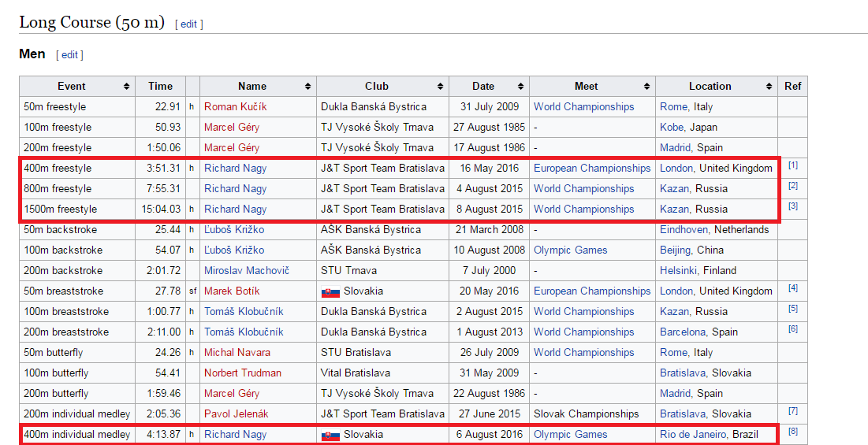Select the STU Trnava club cell
868x445 pixels.
click(x=383, y=270)
